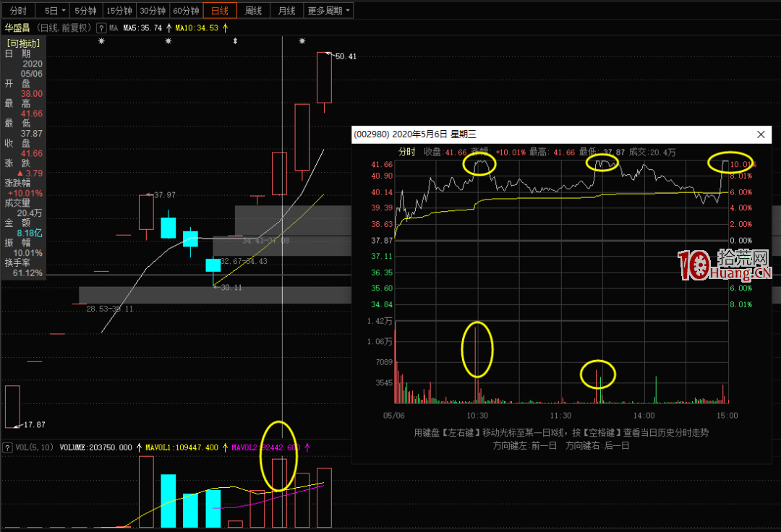This screenshot has height=532, width=781.
Task: Switch to the 分时 intraday tab
Action: click(x=18, y=10)
